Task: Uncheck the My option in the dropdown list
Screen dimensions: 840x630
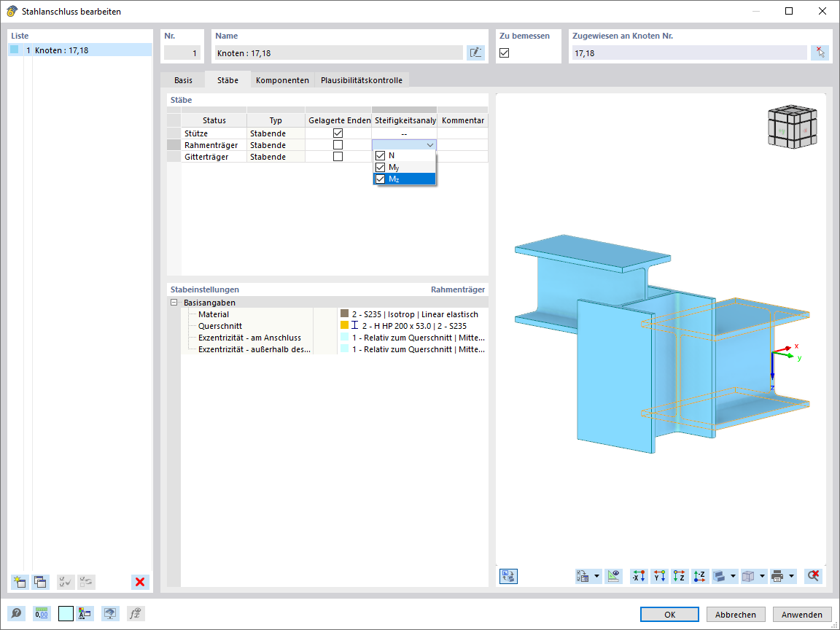Action: coord(381,167)
